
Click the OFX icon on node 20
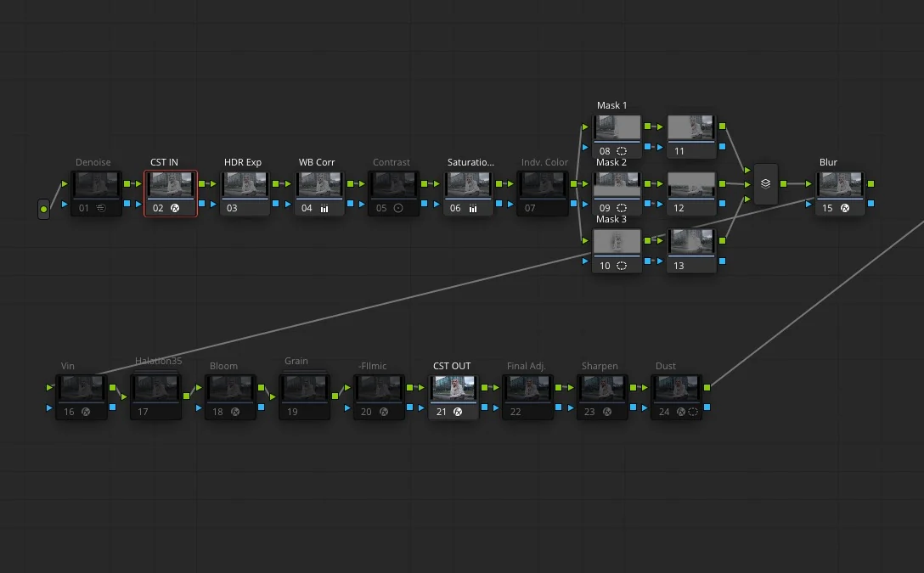click(384, 412)
